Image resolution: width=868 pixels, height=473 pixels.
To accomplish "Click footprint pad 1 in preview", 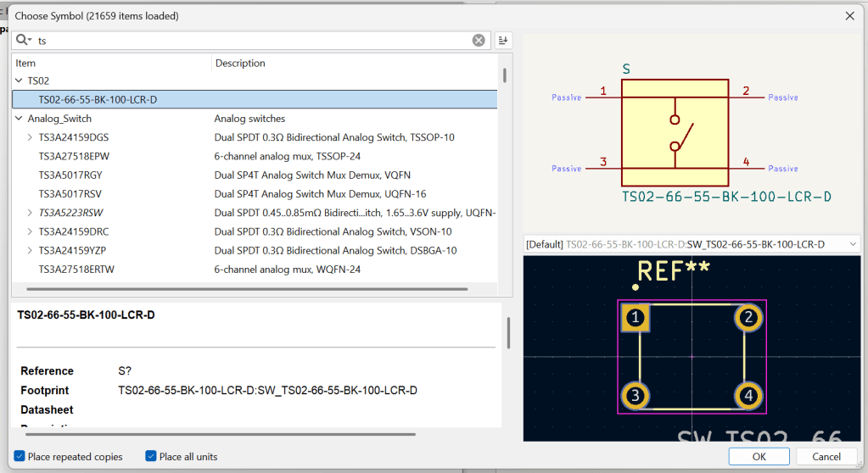I will [x=636, y=318].
